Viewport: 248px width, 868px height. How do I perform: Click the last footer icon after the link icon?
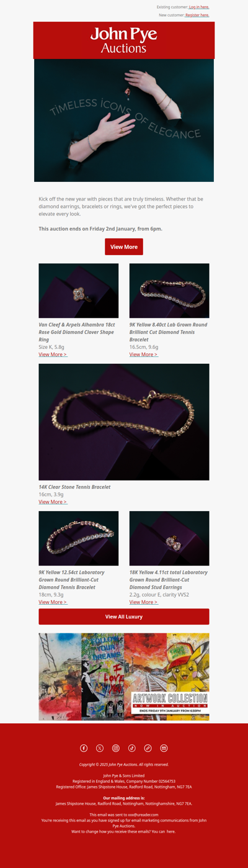point(164,748)
